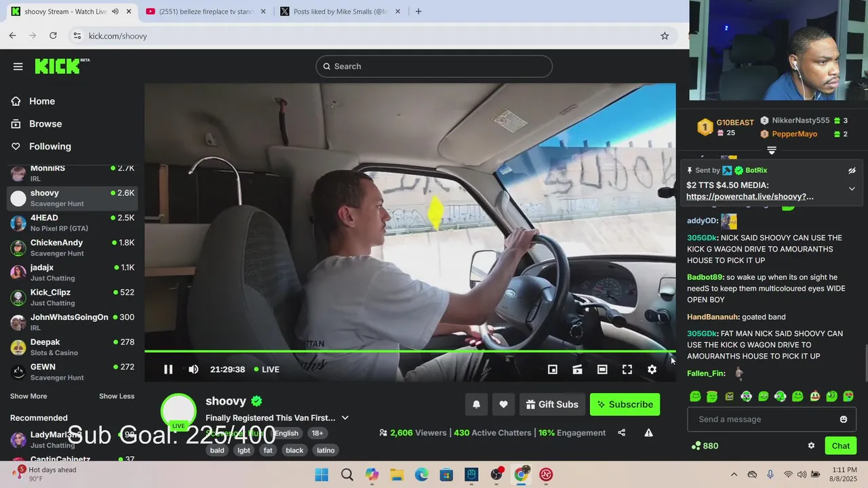
Task: Show hidden system tray icons
Action: point(734,474)
